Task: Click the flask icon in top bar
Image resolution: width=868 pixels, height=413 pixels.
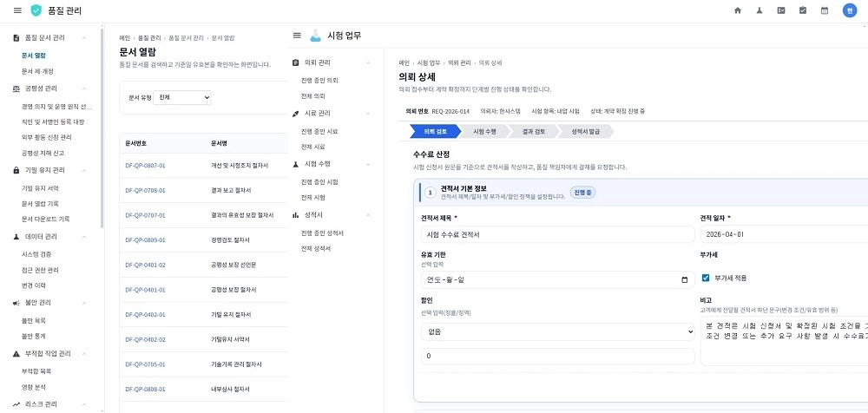Action: click(759, 10)
